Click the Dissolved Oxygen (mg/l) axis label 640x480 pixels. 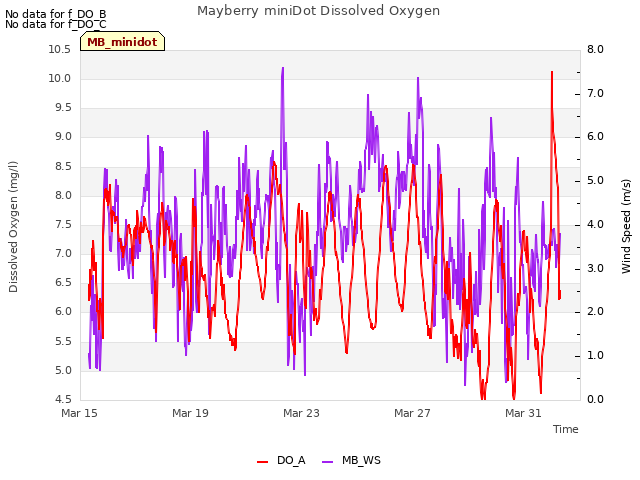coord(13,227)
